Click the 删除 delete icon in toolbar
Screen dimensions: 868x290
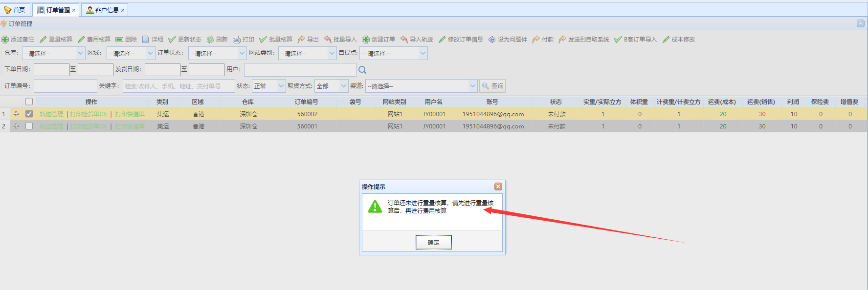[x=119, y=40]
